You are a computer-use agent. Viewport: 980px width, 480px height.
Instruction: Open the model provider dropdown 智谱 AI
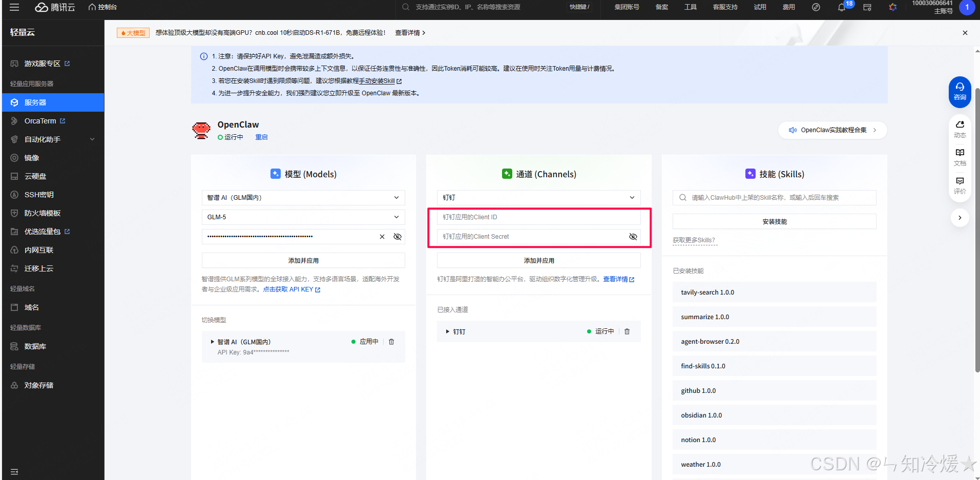[x=303, y=198]
